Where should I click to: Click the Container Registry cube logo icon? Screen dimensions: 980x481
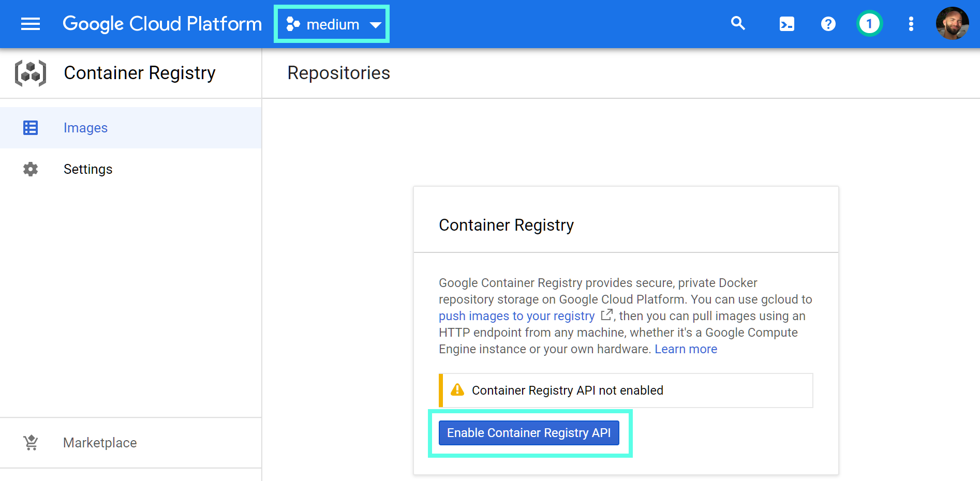[x=31, y=73]
